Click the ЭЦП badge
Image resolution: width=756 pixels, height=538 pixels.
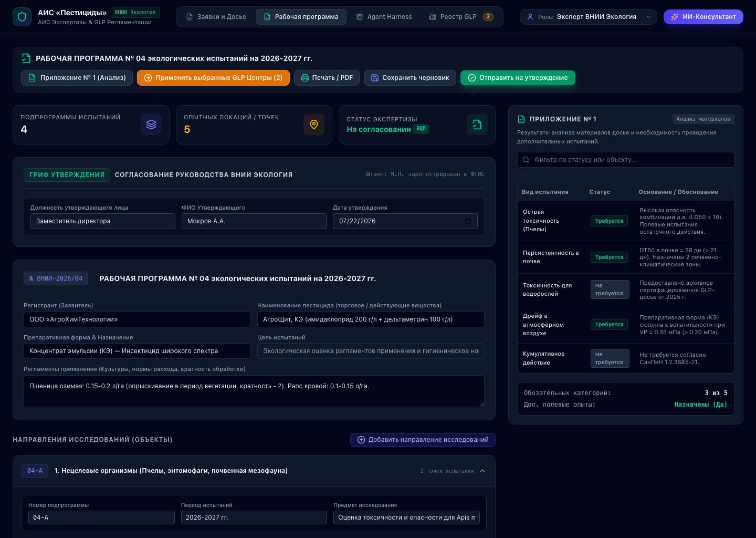click(421, 129)
